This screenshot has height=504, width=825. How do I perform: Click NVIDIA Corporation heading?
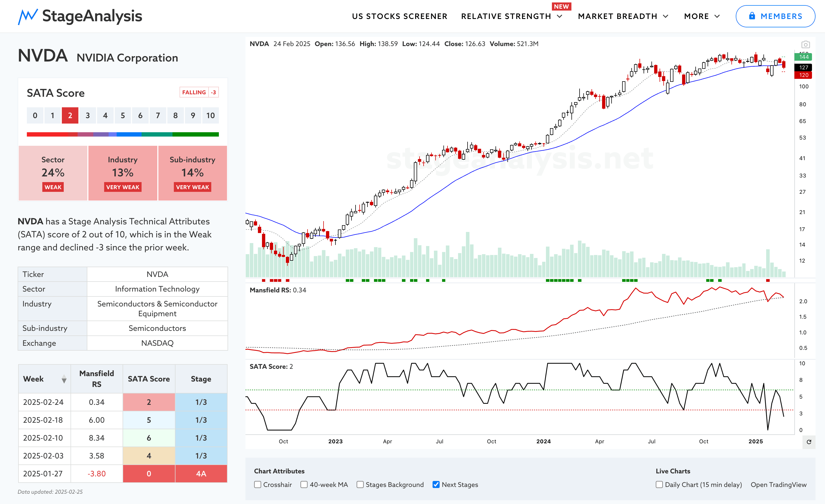(x=127, y=58)
